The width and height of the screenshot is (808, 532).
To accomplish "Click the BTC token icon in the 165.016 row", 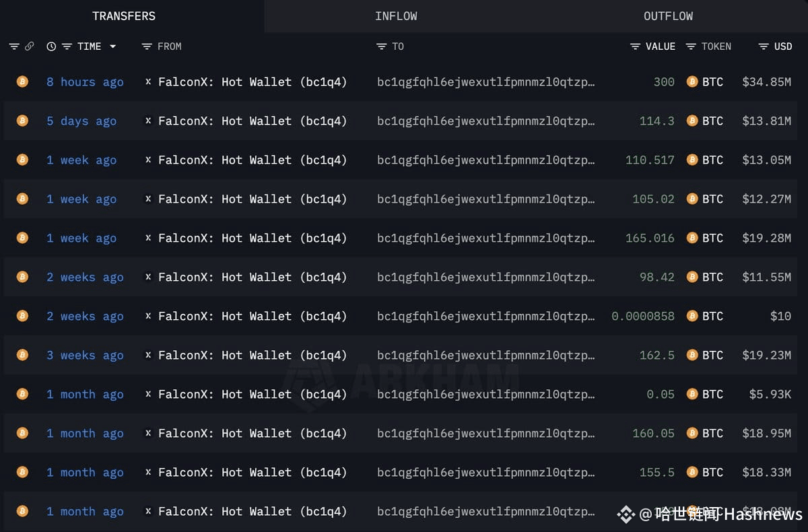I will [x=692, y=238].
